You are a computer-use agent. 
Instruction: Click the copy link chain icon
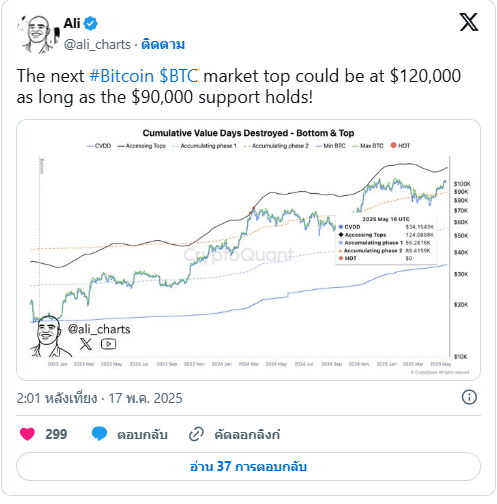[196, 434]
